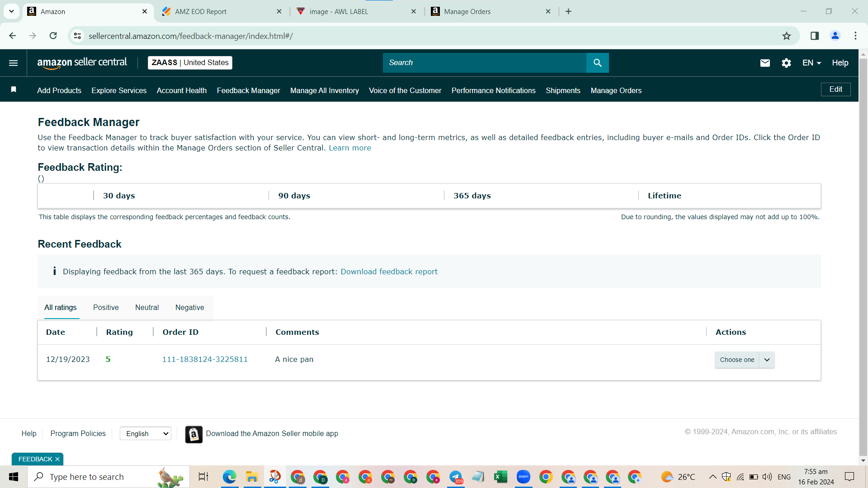Open the English language selector in footer

146,433
